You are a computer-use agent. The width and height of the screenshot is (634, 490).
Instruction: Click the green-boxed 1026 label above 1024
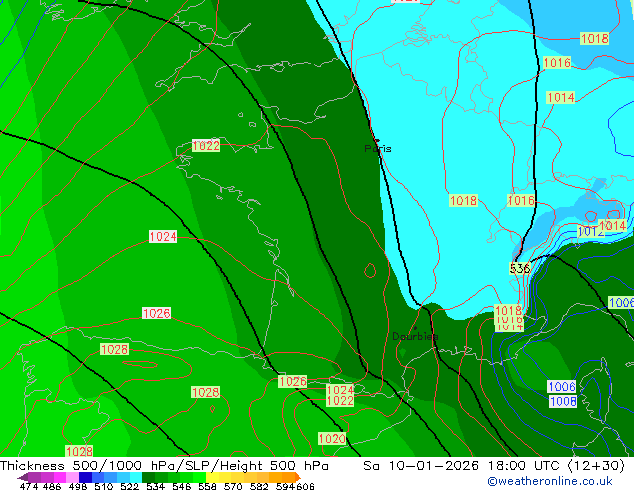293,381
